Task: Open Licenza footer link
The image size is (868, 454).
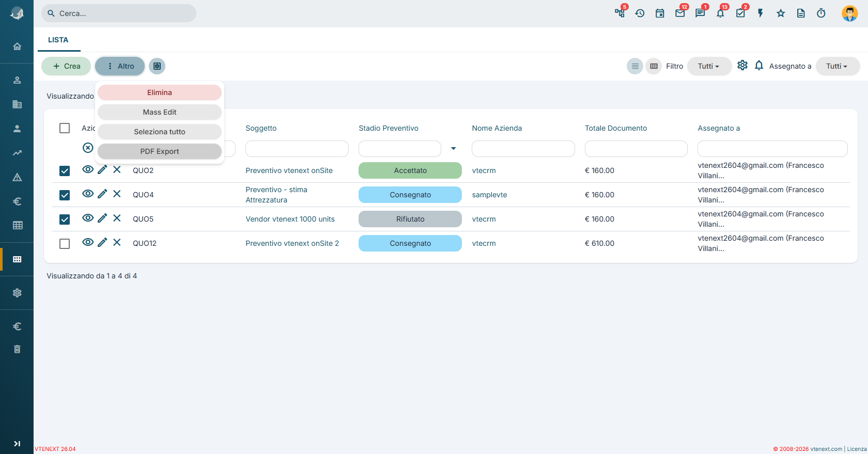Action: 857,449
